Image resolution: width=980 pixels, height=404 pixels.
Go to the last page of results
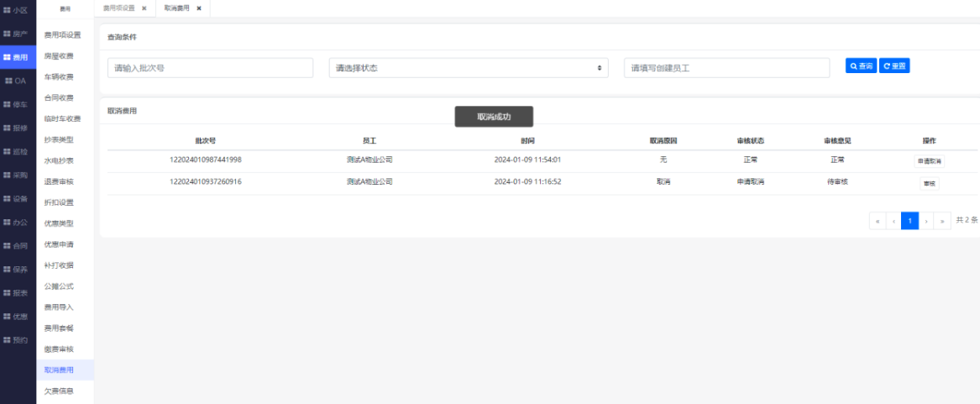click(942, 221)
